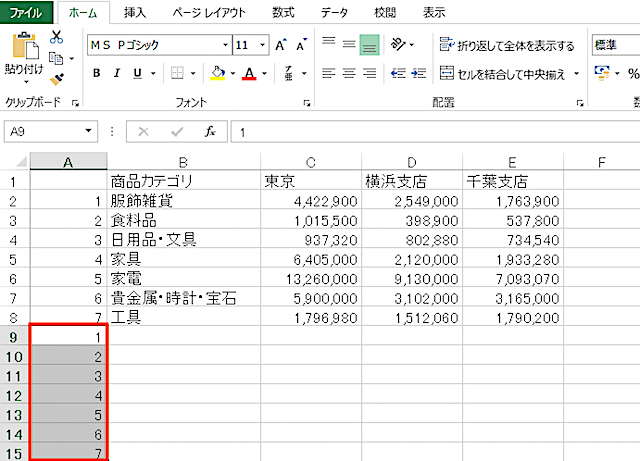The height and width of the screenshot is (461, 640).
Task: Open the font size 11 dropdown
Action: 262,45
